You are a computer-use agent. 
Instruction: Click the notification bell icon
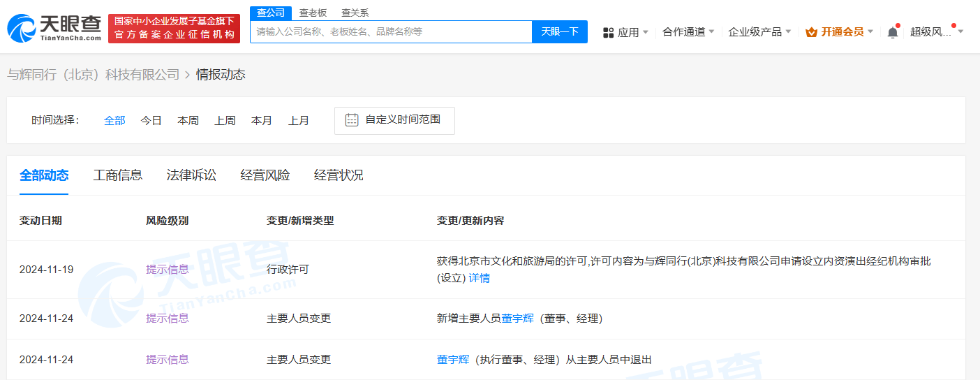coord(893,32)
